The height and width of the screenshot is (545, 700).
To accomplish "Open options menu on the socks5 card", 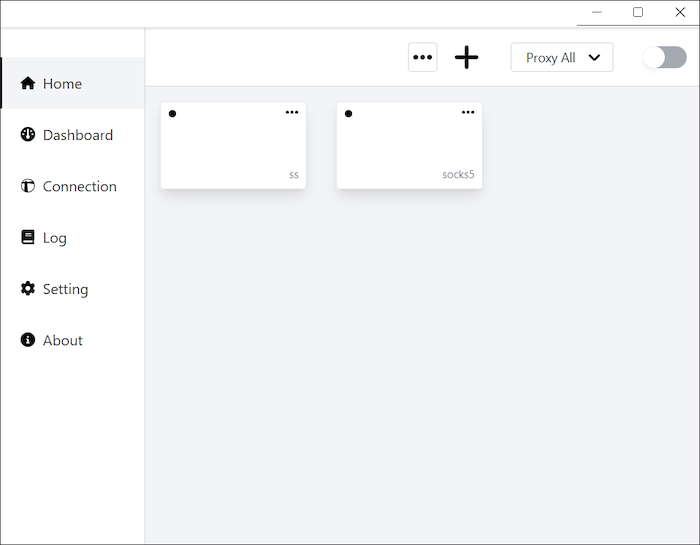I will (x=468, y=112).
